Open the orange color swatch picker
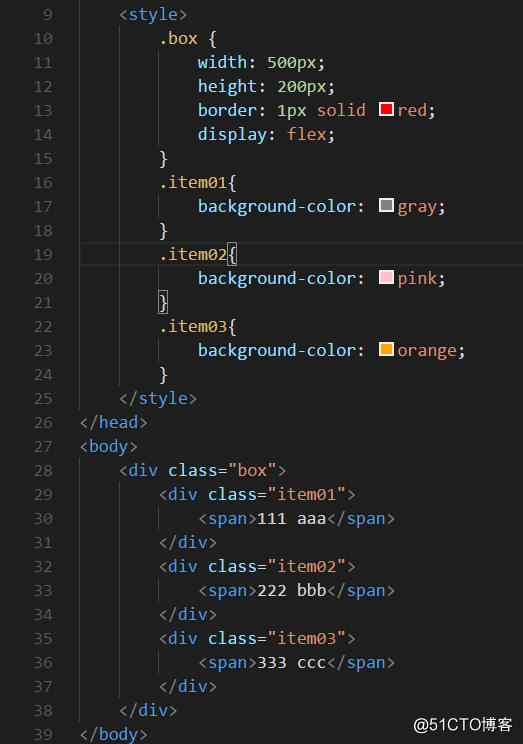The image size is (523, 744). coord(386,349)
